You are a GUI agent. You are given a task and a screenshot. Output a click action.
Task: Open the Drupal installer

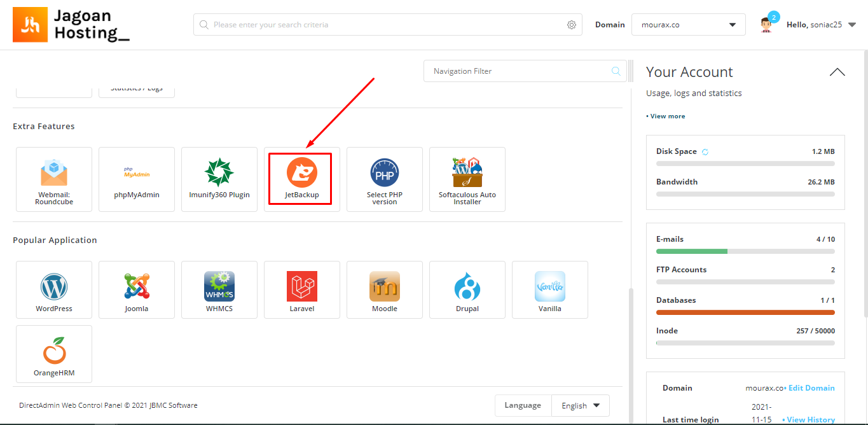coord(467,290)
